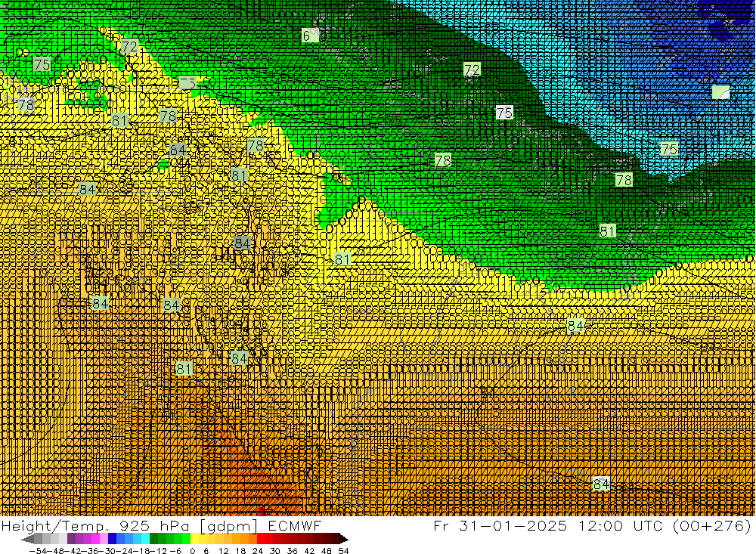
Task: Click the dark brown right arrow of the color scale
Action: point(344,540)
